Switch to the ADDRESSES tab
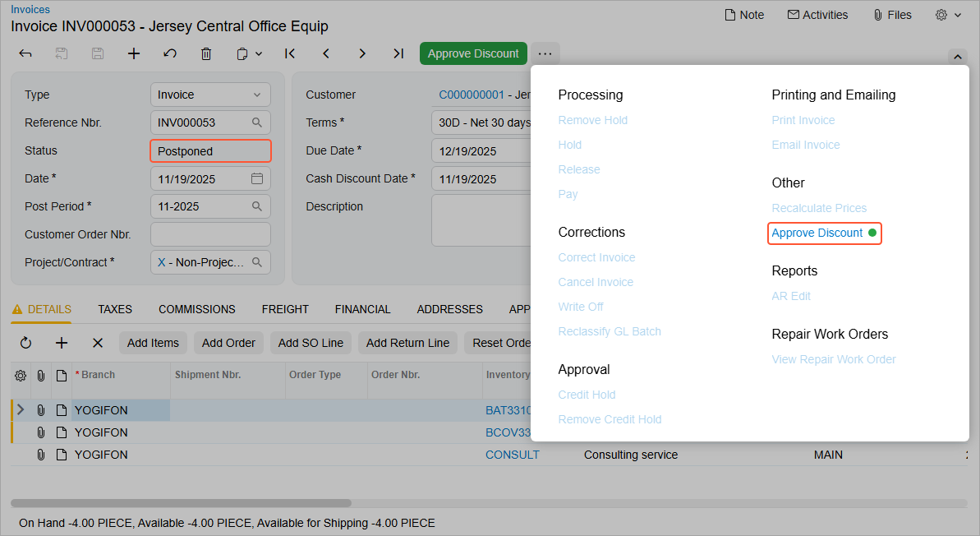Viewport: 980px width, 536px height. 450,309
